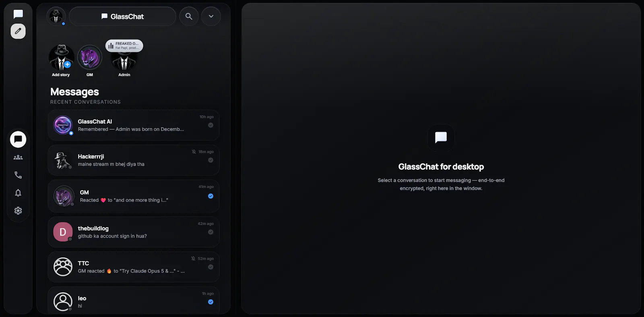This screenshot has width=644, height=317.
Task: Click the TTC group avatar icon
Action: [x=63, y=267]
